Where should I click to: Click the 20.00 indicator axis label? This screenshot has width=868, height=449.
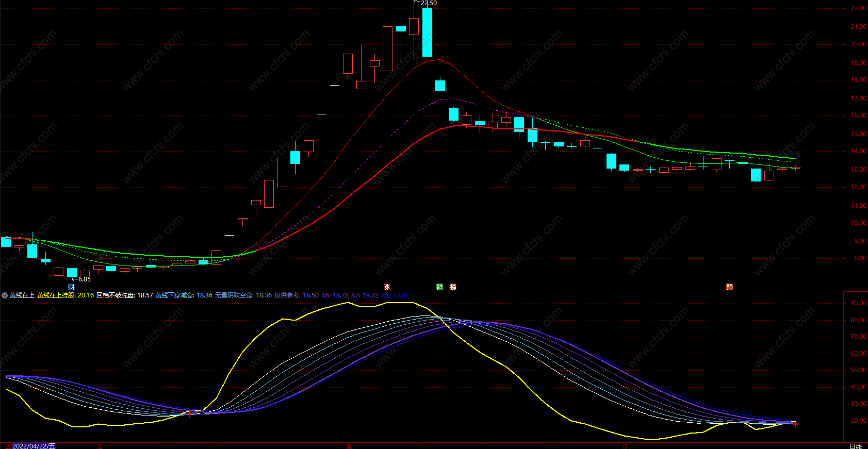pos(859,421)
